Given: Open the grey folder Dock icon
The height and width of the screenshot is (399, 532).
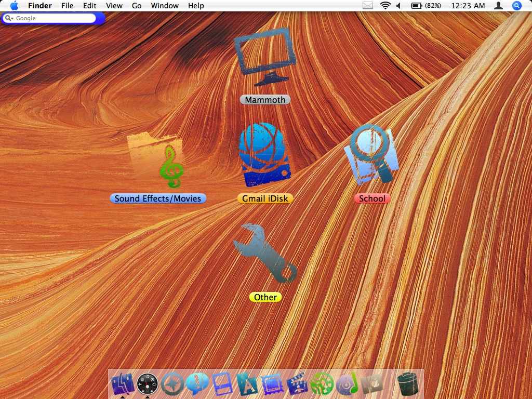Looking at the screenshot, I should (x=372, y=384).
